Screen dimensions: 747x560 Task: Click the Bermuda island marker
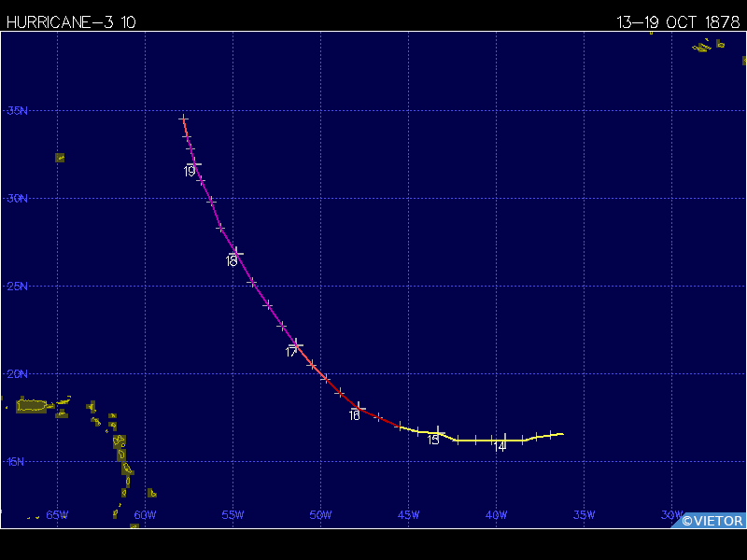(60, 158)
